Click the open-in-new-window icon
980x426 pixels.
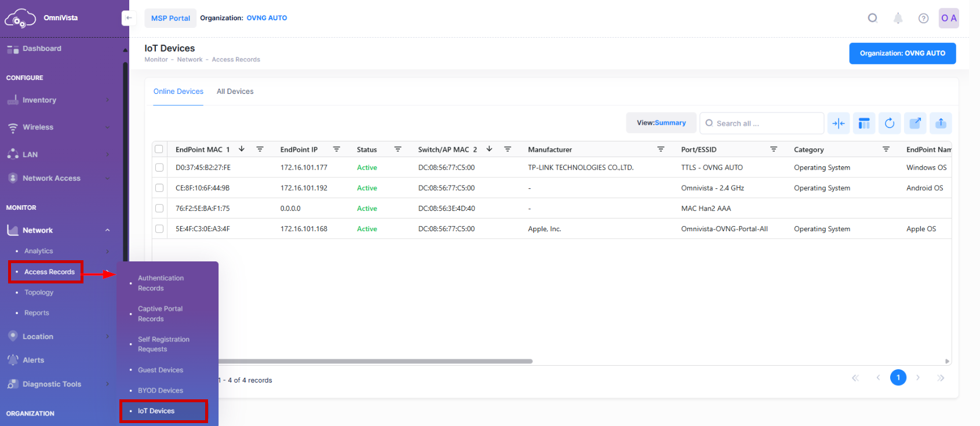click(915, 123)
